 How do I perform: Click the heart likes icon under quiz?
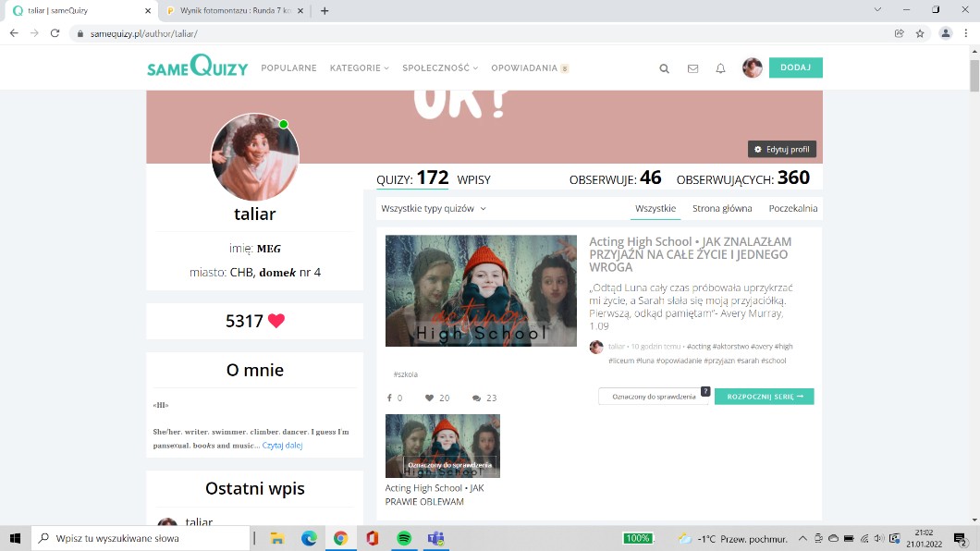(429, 398)
